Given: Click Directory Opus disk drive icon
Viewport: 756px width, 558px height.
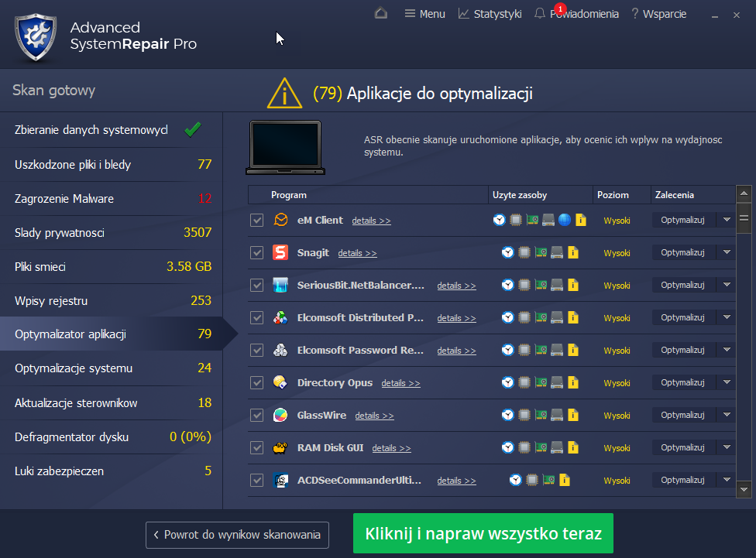Looking at the screenshot, I should coord(557,382).
